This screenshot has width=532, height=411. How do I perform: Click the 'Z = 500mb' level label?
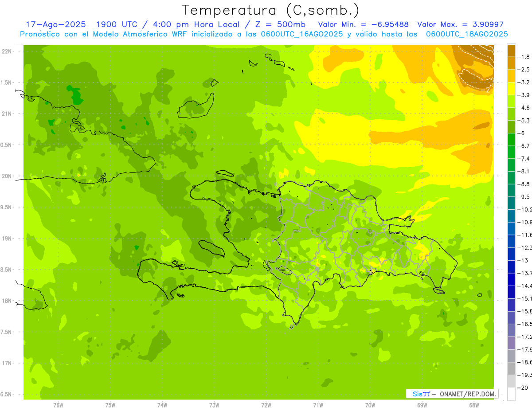tap(281, 24)
